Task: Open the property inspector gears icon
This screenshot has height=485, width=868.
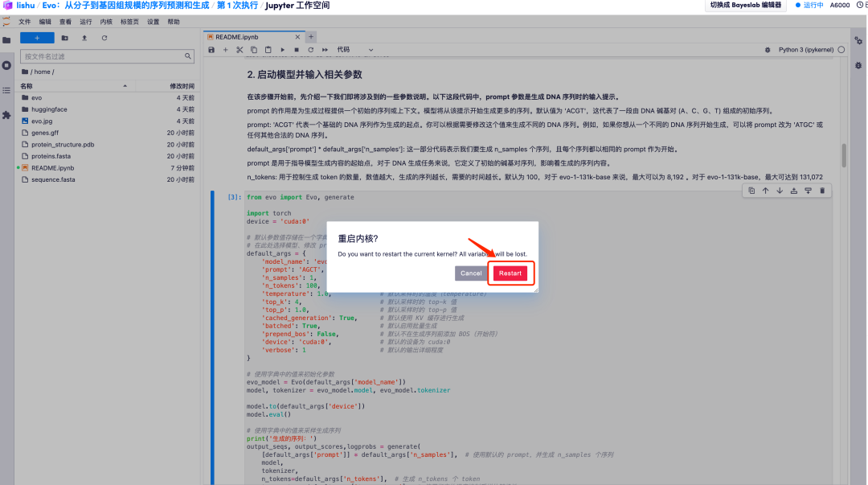Action: pos(858,40)
